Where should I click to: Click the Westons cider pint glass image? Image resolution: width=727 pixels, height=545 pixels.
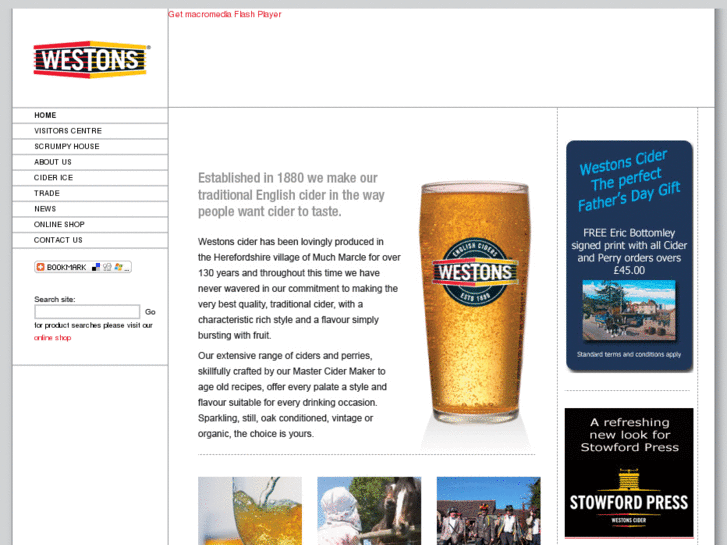pos(475,302)
